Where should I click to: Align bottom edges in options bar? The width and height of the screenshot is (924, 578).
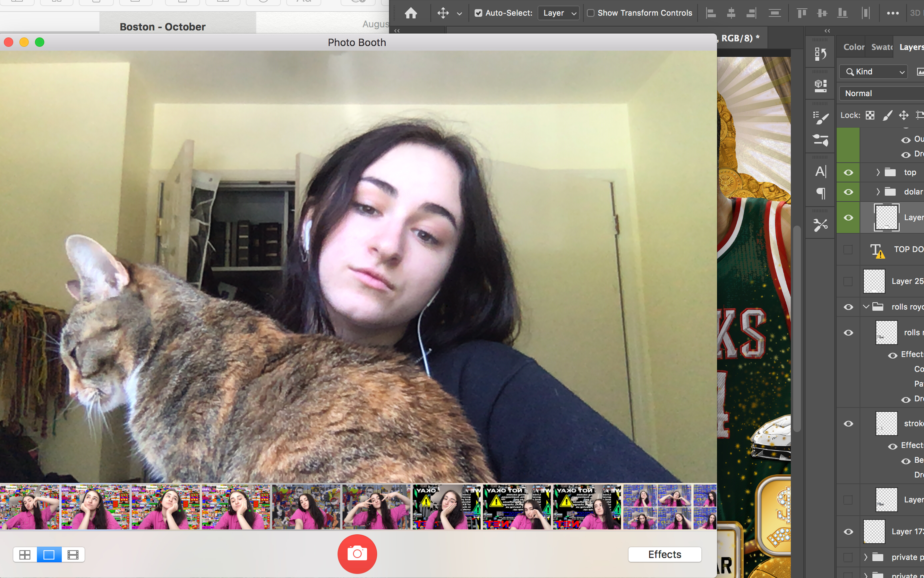coord(842,13)
